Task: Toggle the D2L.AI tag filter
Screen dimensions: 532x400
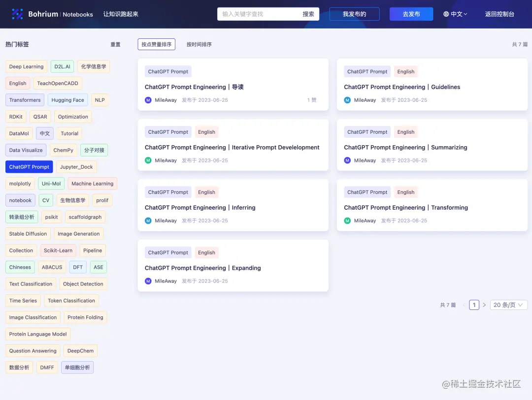Action: tap(63, 66)
